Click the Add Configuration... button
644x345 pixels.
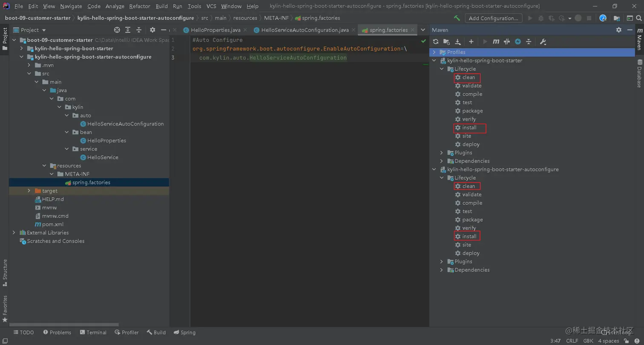point(494,18)
